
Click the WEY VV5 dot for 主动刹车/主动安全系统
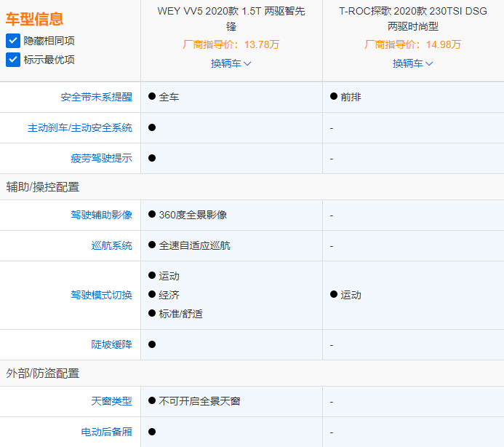pos(152,127)
